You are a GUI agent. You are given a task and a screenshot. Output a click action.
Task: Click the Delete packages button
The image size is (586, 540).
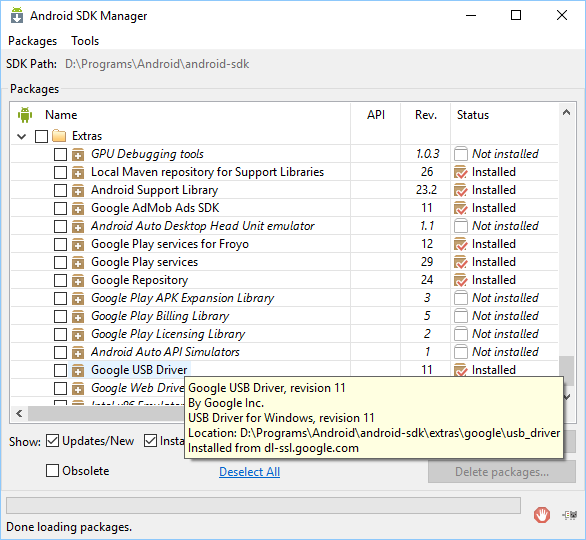coord(502,472)
